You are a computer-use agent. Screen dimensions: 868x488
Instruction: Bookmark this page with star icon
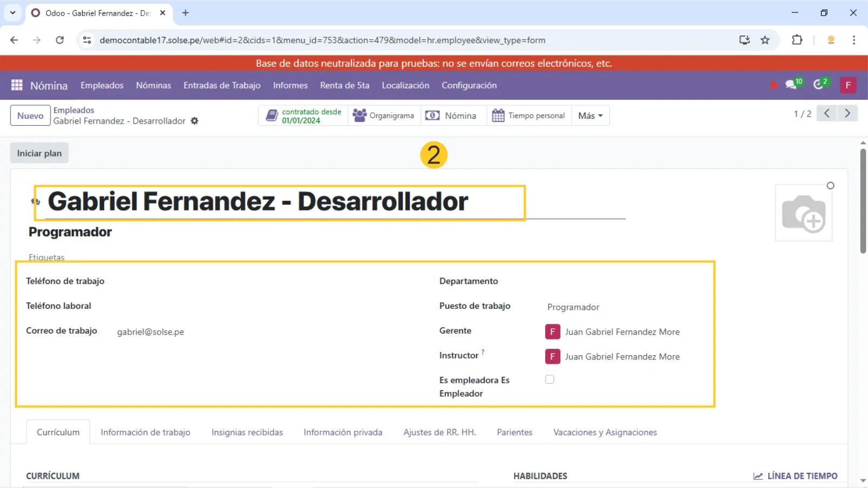[x=765, y=40]
